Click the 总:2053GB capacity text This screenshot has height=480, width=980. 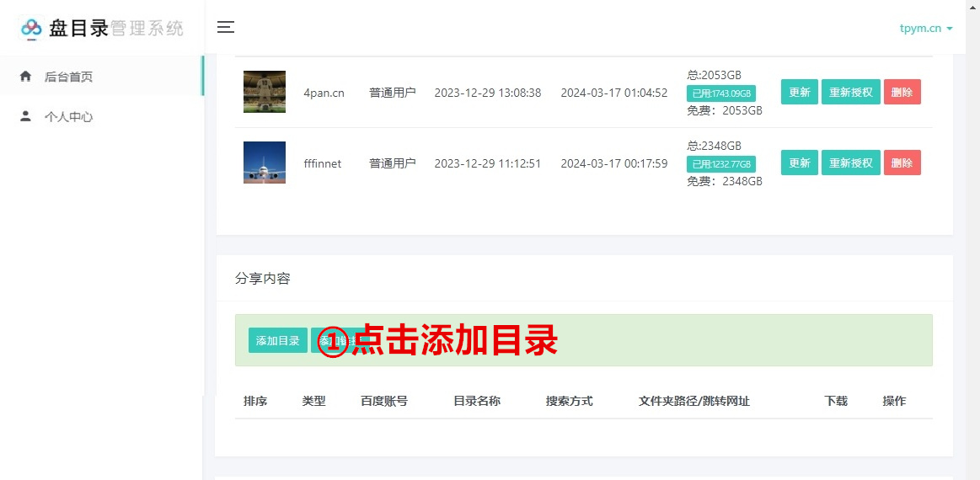[x=715, y=75]
